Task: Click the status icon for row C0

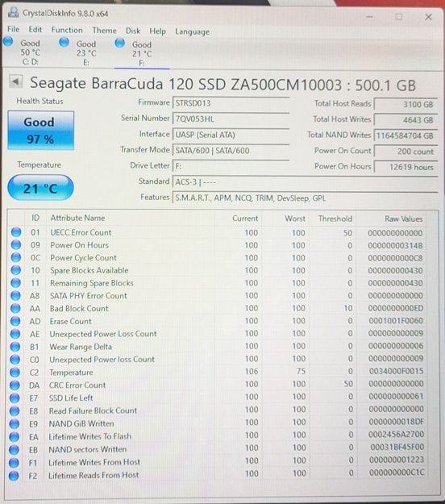Action: tap(15, 360)
